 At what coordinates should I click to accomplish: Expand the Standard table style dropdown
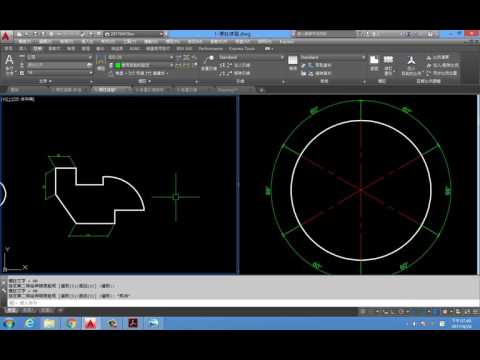333,57
